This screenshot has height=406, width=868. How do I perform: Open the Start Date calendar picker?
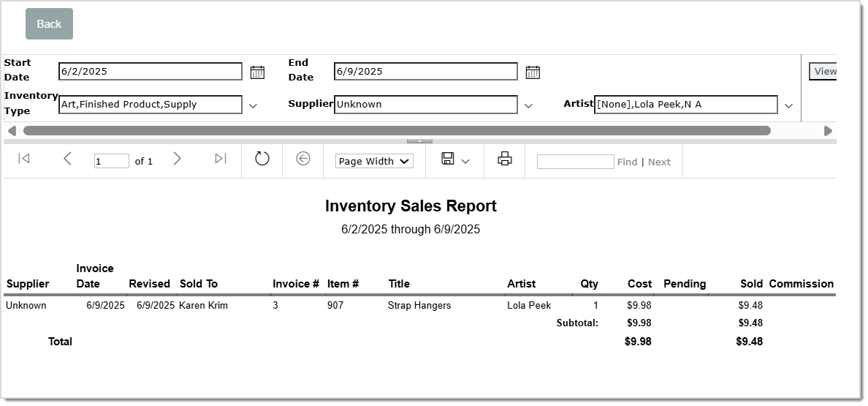(257, 72)
